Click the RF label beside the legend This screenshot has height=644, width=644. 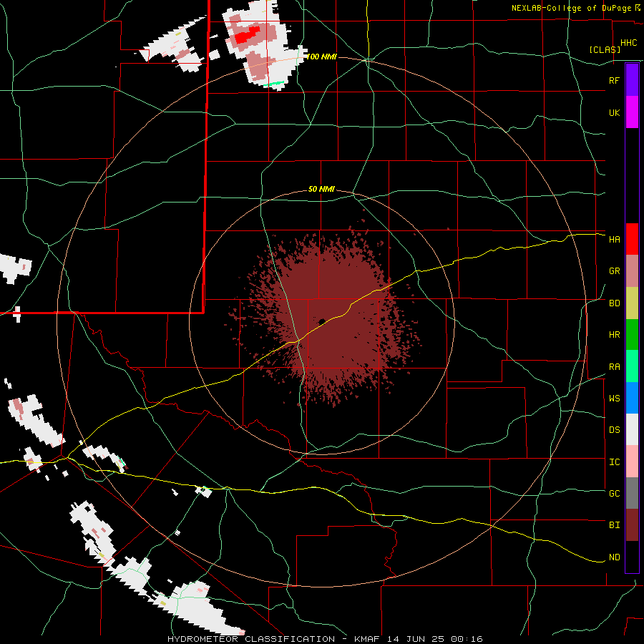(615, 80)
